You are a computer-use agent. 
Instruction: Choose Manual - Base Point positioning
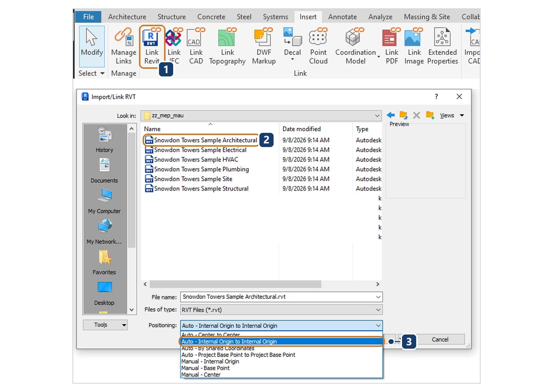pos(281,368)
